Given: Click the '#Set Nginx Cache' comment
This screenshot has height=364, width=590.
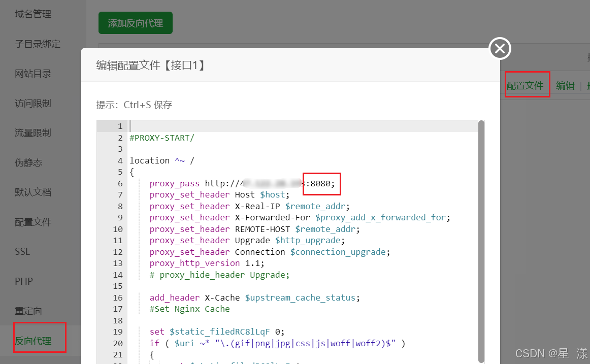Looking at the screenshot, I should click(190, 309).
